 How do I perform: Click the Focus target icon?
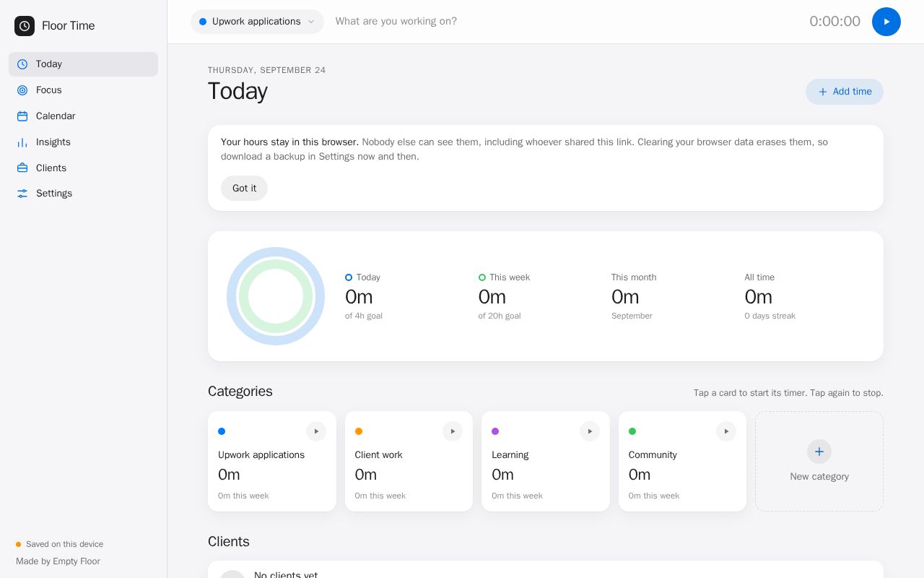(22, 90)
